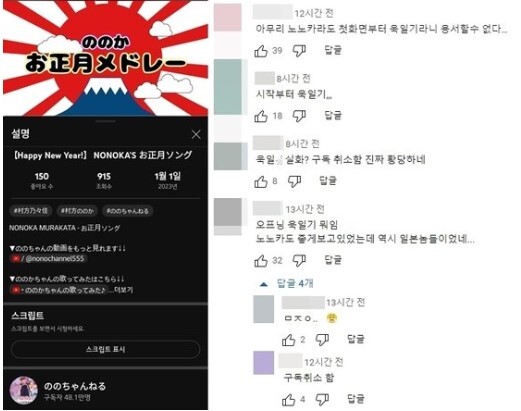Click the お正月メドレー video thumbnail
Screen dimensions: 521x411
coord(105,58)
